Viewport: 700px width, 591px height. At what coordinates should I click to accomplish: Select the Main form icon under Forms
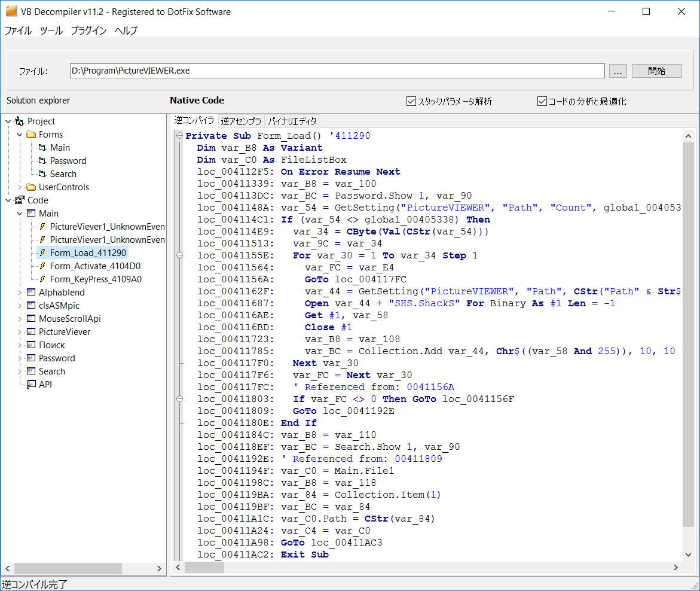pos(42,147)
